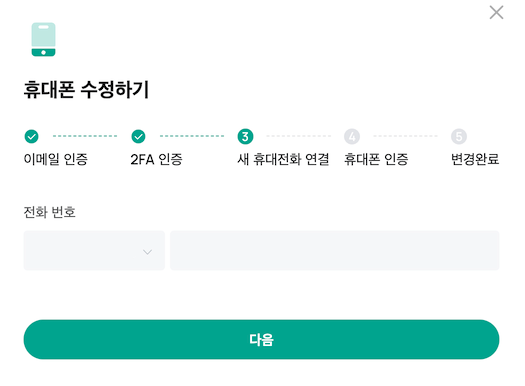Select step 4 circle icon
Image resolution: width=525 pixels, height=386 pixels.
(x=352, y=136)
